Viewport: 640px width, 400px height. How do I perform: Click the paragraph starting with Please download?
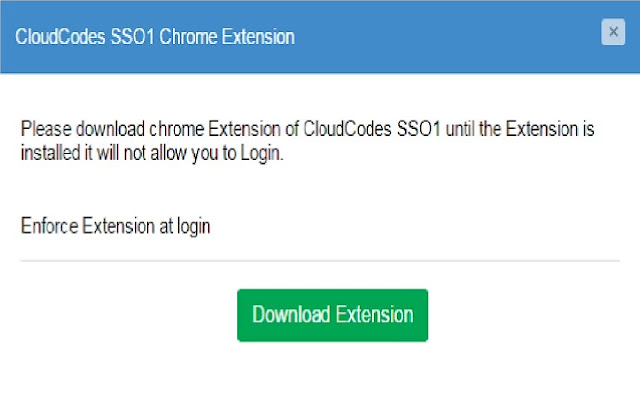point(300,143)
